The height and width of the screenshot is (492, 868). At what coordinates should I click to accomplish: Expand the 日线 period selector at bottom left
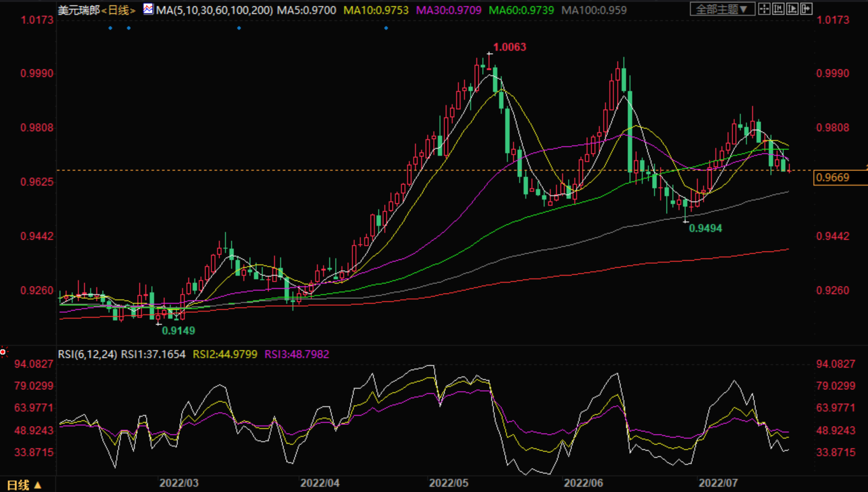[24, 485]
